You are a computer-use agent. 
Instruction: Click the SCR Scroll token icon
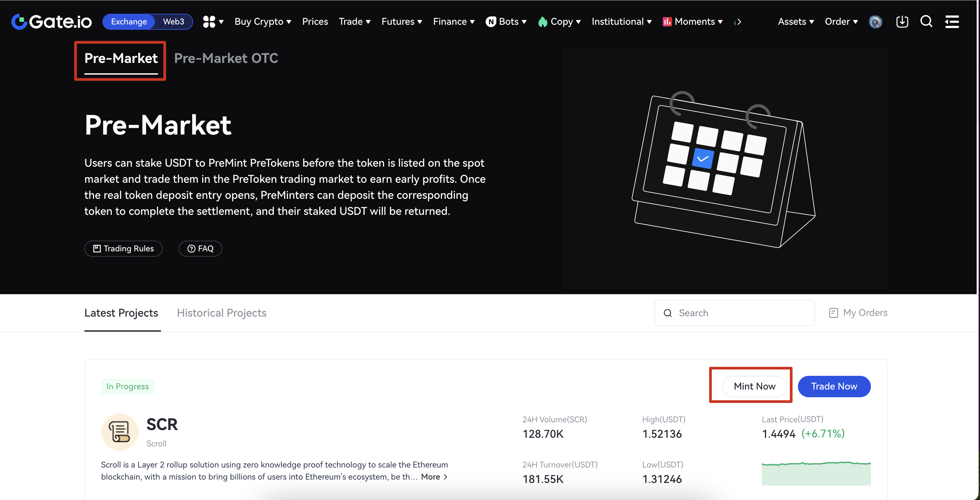coord(119,431)
